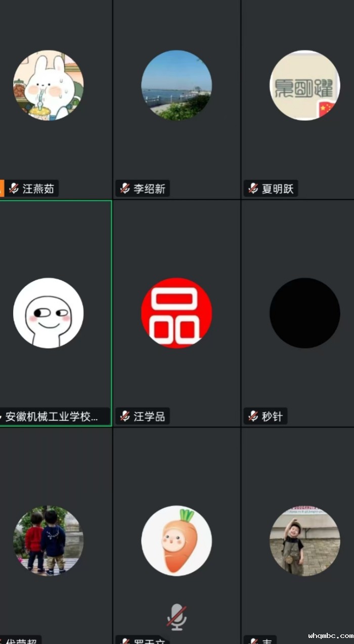Click the black circle avatar of 秒针
Screen dimensions: 354x644
[x=304, y=313]
